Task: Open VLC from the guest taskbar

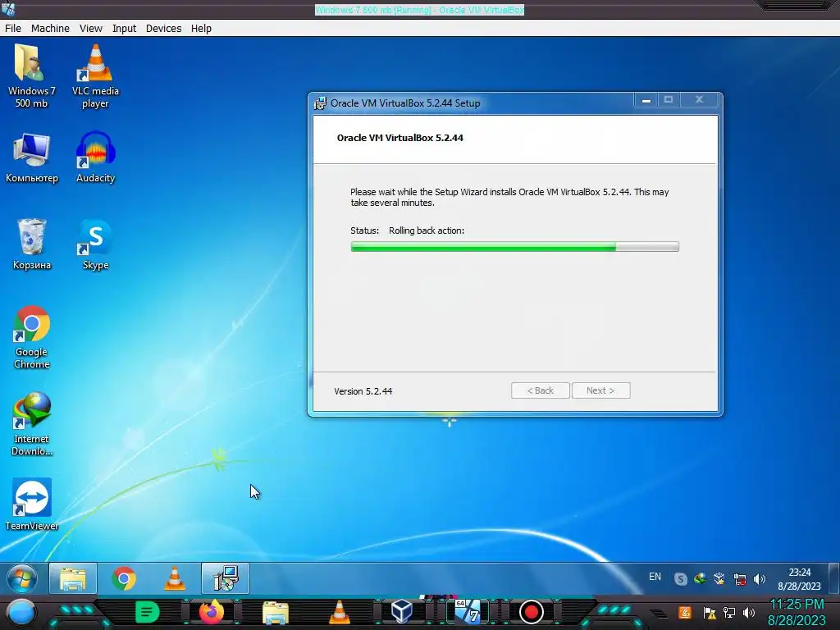Action: click(175, 578)
